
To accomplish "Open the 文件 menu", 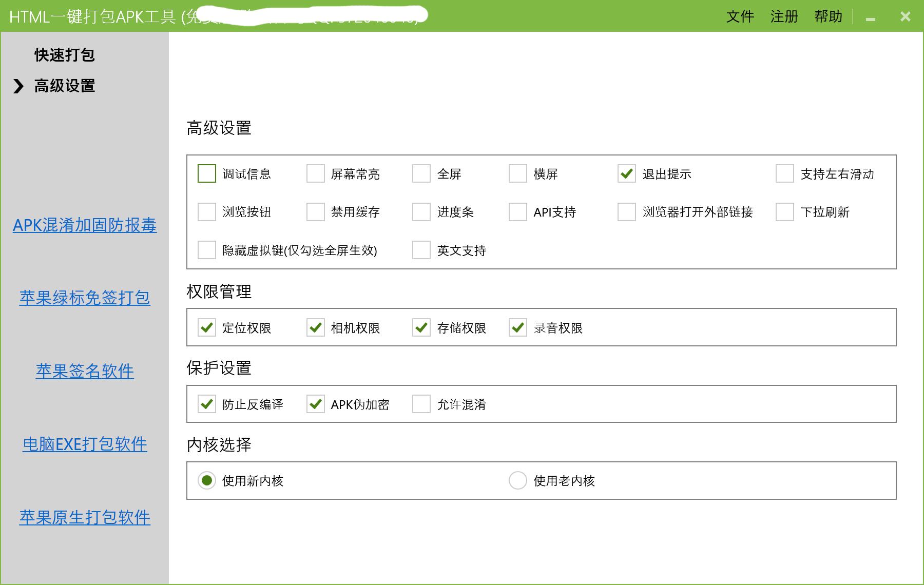I will [740, 16].
